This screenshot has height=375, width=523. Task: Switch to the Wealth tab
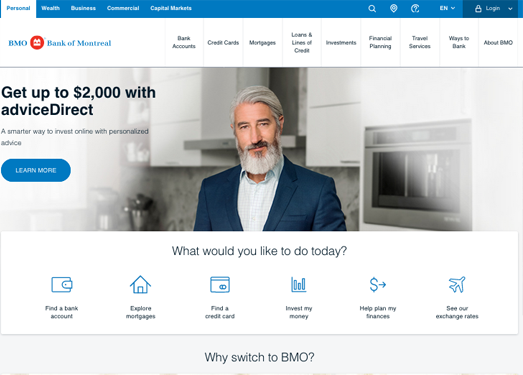pos(50,8)
